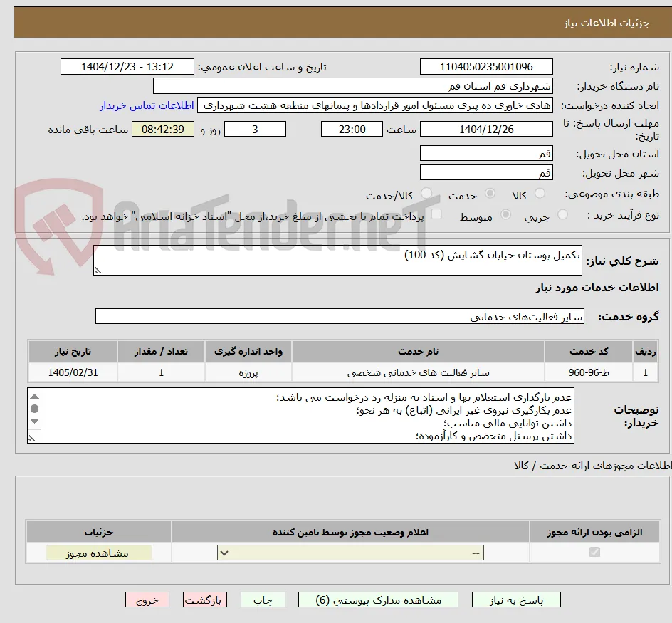The width and height of the screenshot is (672, 623).
Task: Click the اطلاعات خدمات مورد نیاز heading
Action: tap(597, 287)
